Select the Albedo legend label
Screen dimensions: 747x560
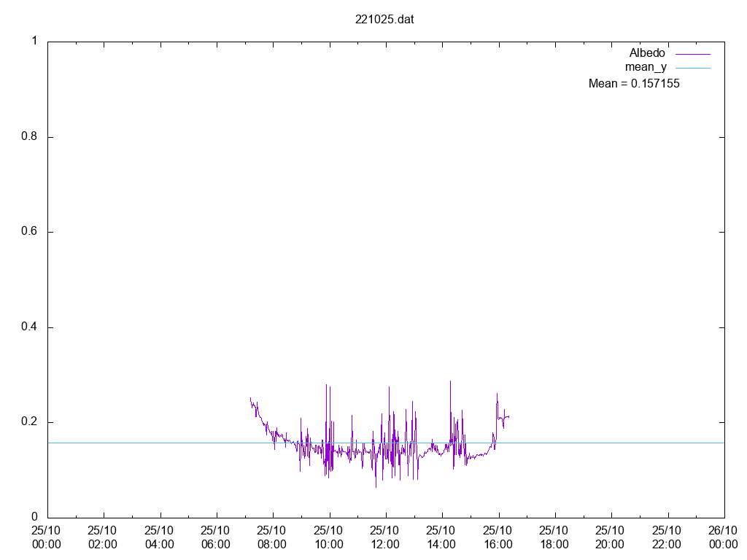pyautogui.click(x=647, y=52)
